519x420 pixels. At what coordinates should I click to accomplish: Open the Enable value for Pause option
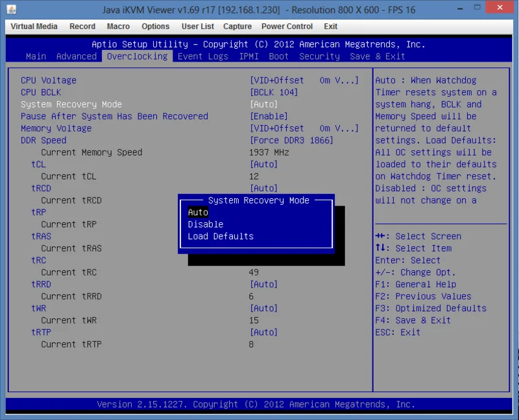pyautogui.click(x=269, y=117)
